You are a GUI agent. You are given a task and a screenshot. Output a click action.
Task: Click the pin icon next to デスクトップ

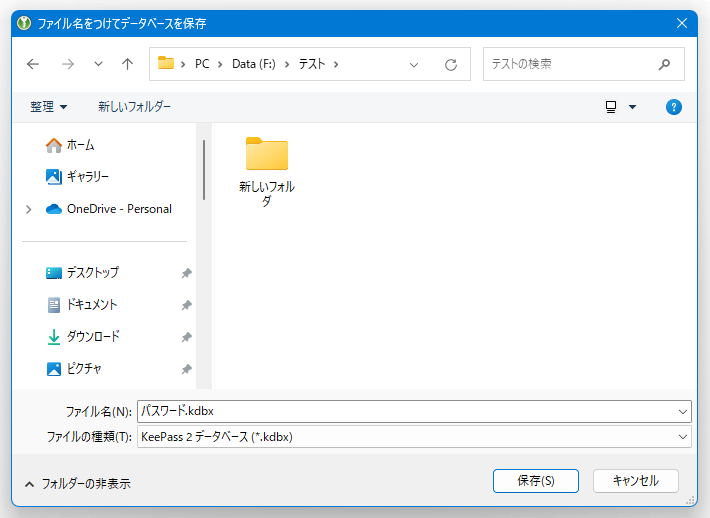(187, 273)
